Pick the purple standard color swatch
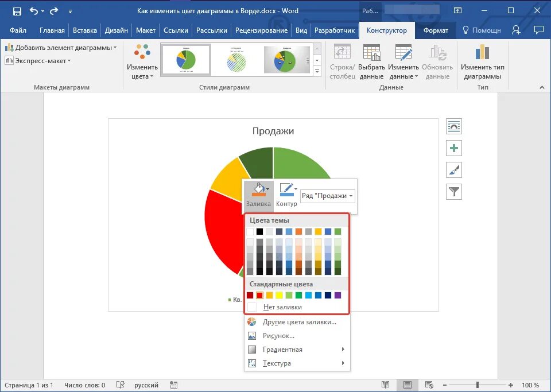Image resolution: width=551 pixels, height=392 pixels. click(x=337, y=296)
